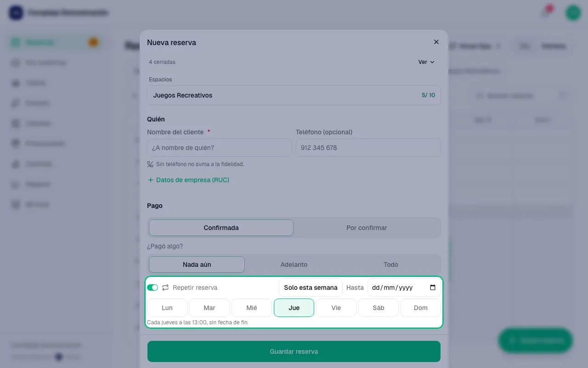The image size is (588, 368).
Task: Click Guardar reserva button
Action: pos(294,351)
